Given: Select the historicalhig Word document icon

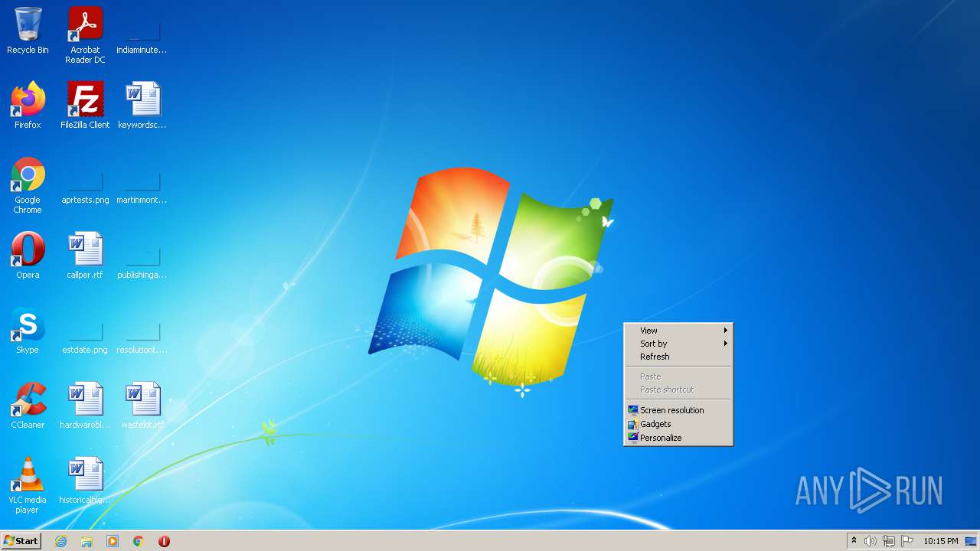Looking at the screenshot, I should [x=85, y=481].
